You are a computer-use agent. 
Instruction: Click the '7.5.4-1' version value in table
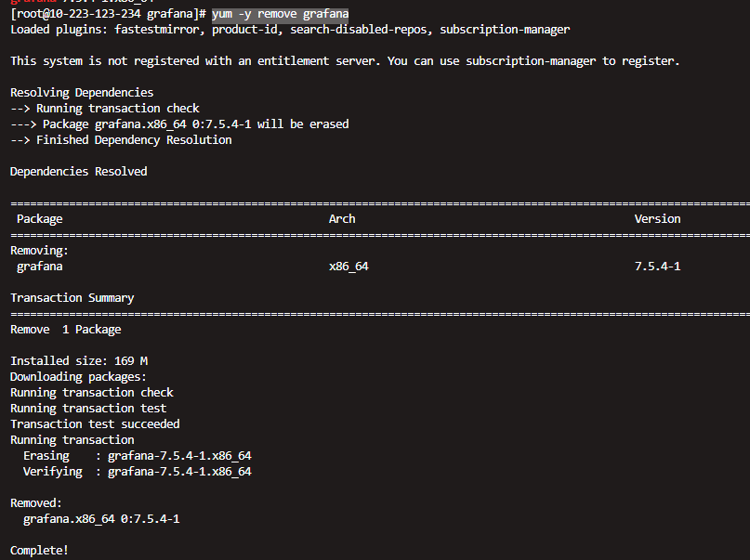pos(657,267)
